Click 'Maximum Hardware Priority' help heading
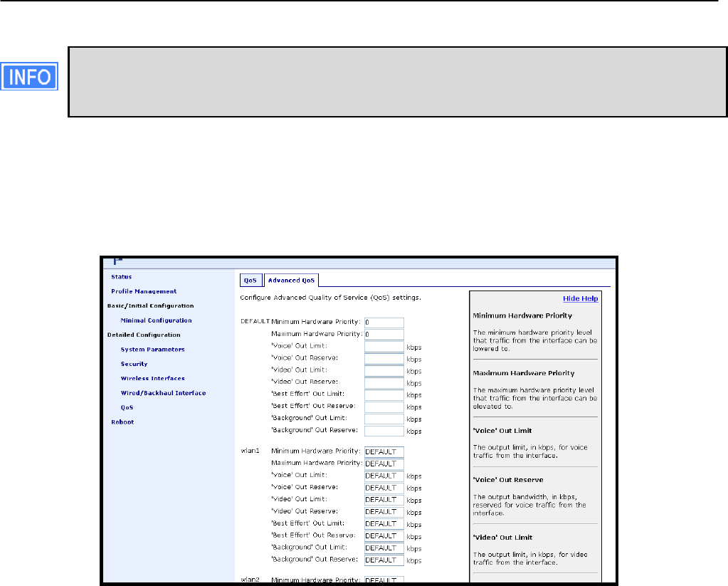The image size is (728, 586). [524, 373]
